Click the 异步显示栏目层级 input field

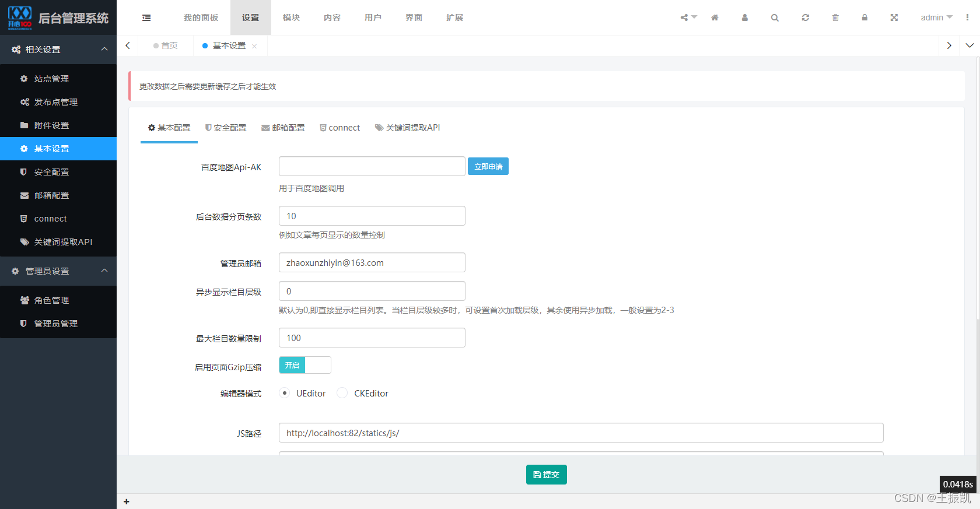pos(372,291)
